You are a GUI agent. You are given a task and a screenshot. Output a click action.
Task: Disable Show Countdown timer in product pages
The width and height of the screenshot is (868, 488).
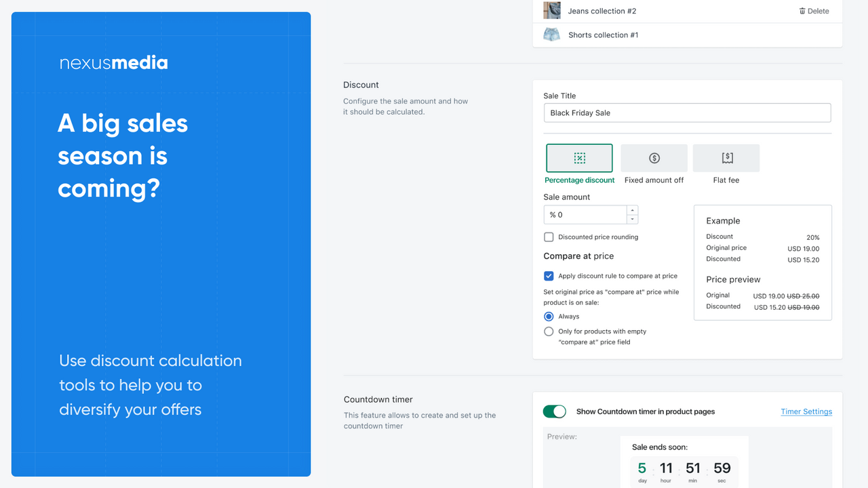tap(554, 411)
